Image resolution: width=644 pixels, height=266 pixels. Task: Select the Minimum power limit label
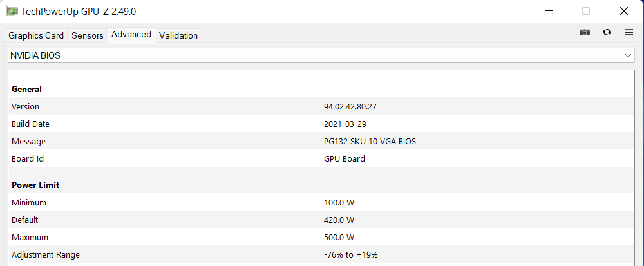pos(29,203)
